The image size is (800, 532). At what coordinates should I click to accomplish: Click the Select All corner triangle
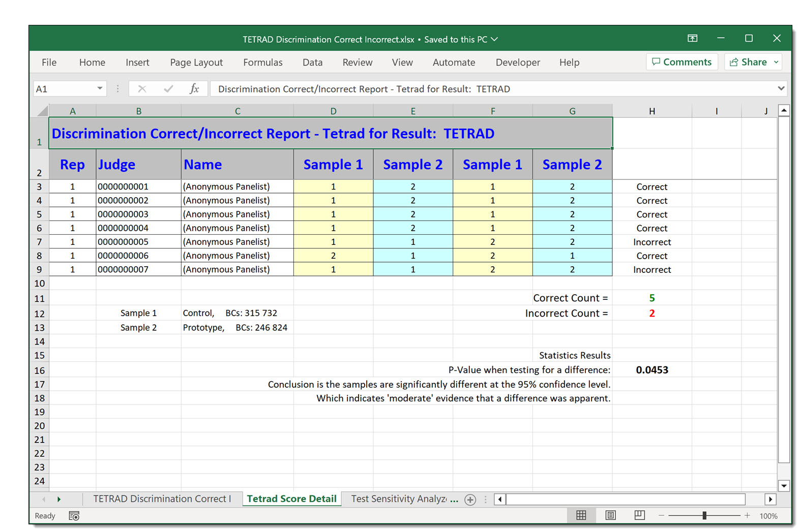(x=43, y=111)
